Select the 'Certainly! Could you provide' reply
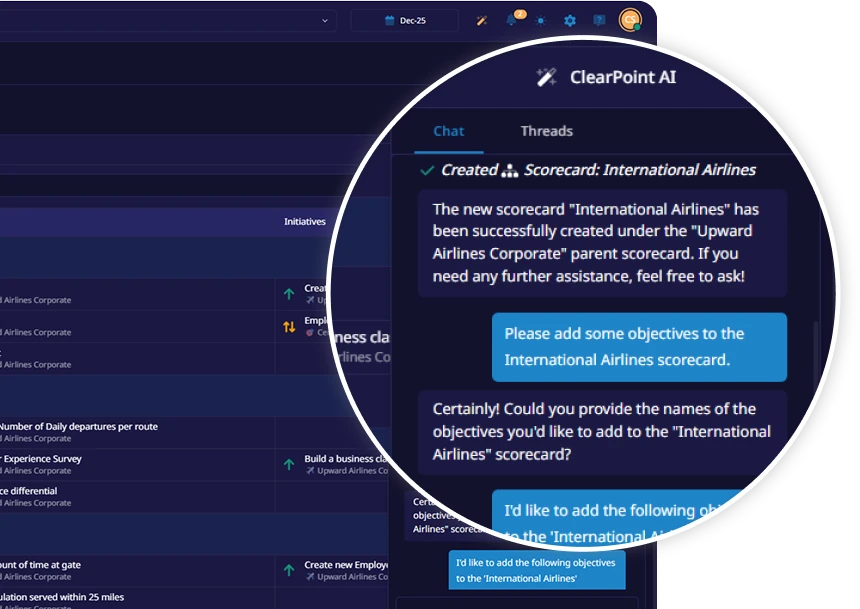The width and height of the screenshot is (860, 609). 602,432
